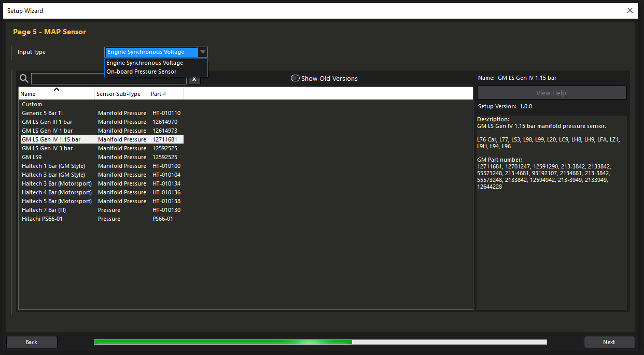The height and width of the screenshot is (355, 644).
Task: Click part number 12711681 in the table
Action: pyautogui.click(x=165, y=139)
